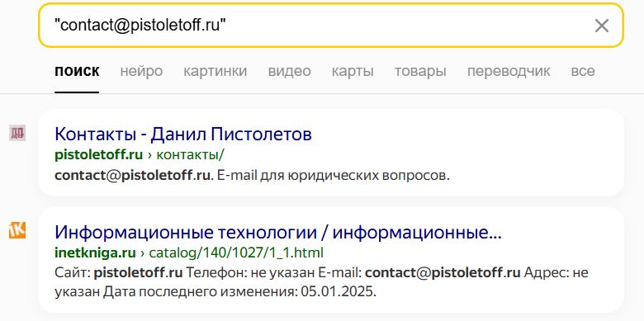Open the переводчик tab
The height and width of the screenshot is (321, 644).
pos(509,71)
